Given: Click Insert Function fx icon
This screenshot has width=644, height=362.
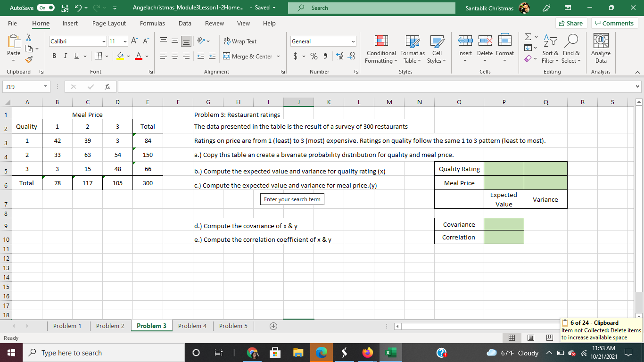Looking at the screenshot, I should (108, 87).
